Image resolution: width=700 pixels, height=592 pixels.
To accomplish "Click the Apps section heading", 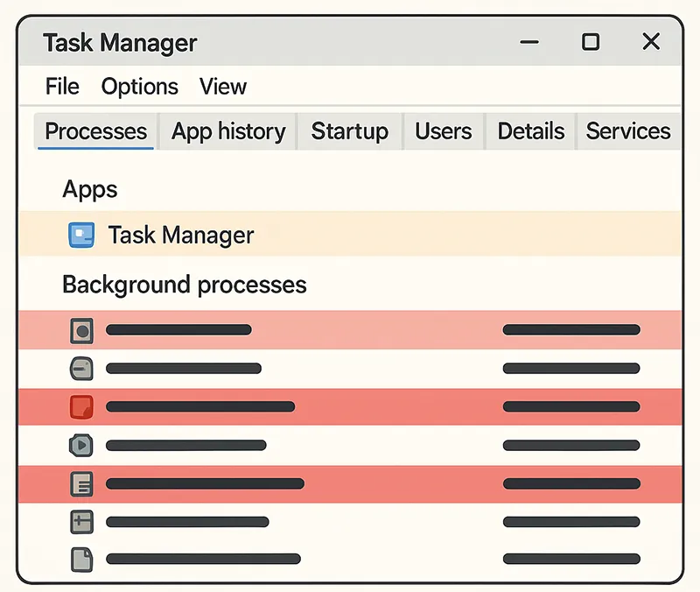I will coord(90,189).
